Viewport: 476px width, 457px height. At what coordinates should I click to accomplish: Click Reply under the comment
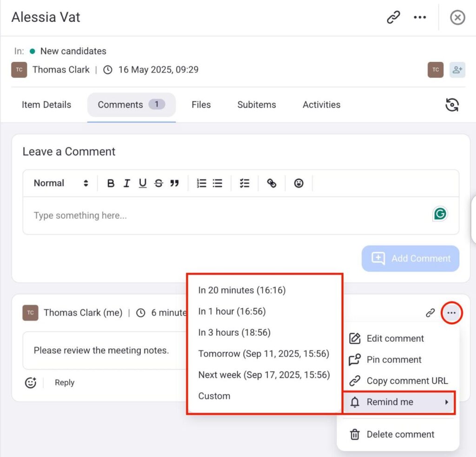point(65,383)
